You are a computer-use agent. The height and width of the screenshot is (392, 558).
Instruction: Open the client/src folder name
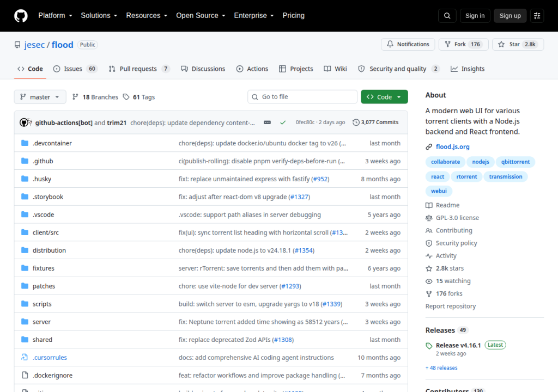coord(46,232)
